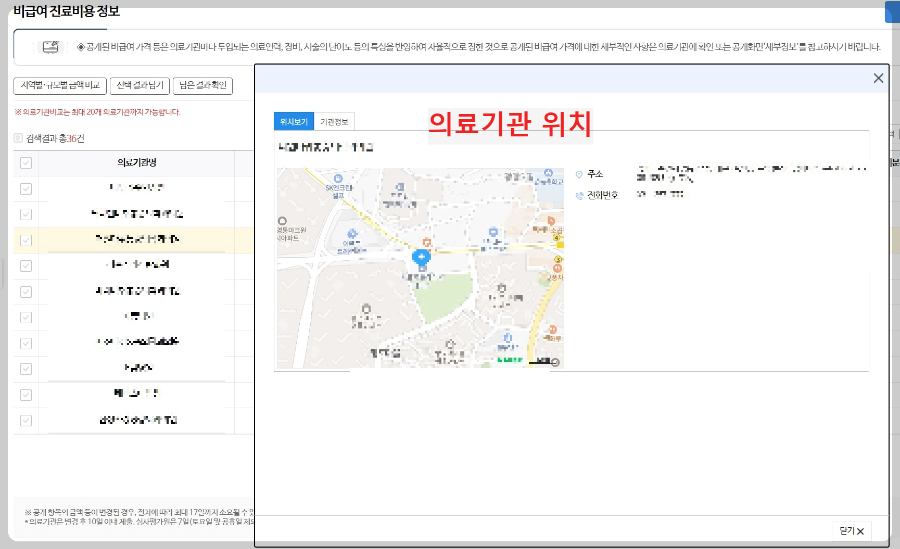Click the SK엔크린 셀프 gas station icon
900x549 pixels.
(x=338, y=179)
